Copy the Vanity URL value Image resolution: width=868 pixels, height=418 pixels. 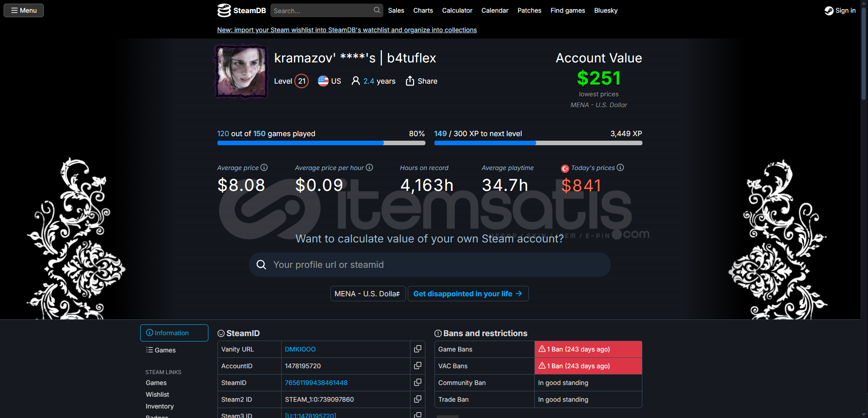pos(418,349)
